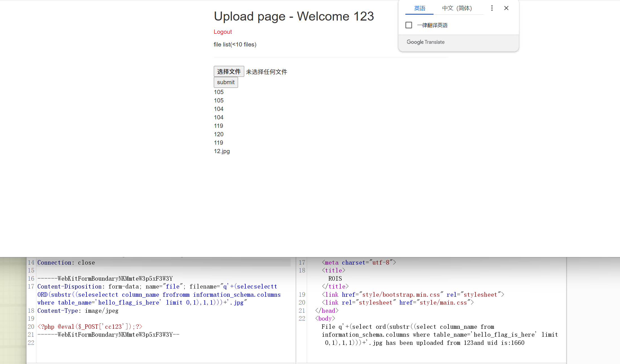Select the first "105" entry in the file list

[x=218, y=92]
